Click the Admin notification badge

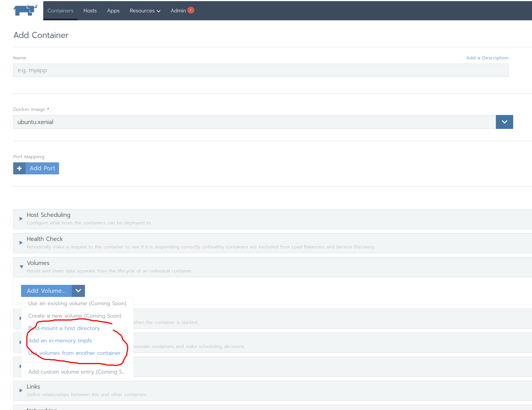(x=191, y=10)
